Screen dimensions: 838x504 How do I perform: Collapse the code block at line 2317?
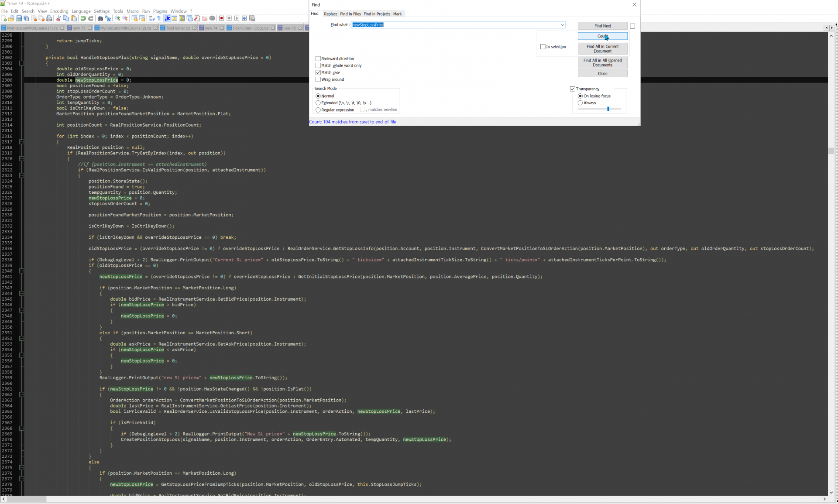[x=21, y=142]
